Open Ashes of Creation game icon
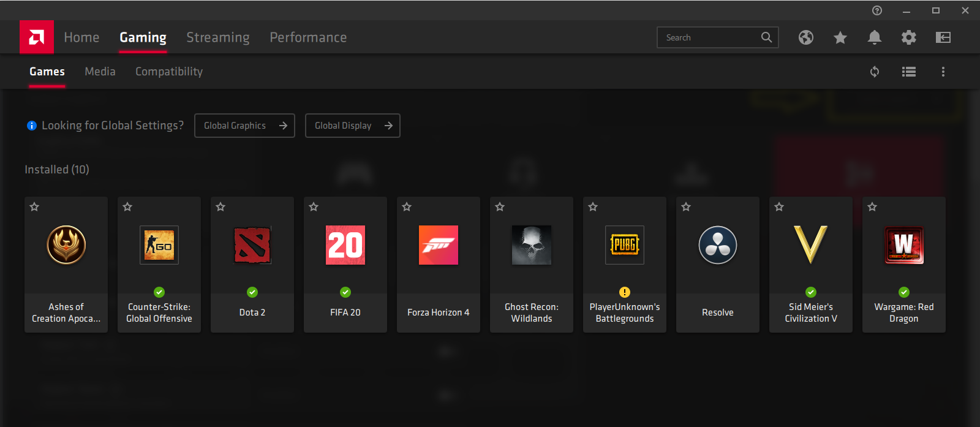Image resolution: width=980 pixels, height=427 pixels. 66,245
